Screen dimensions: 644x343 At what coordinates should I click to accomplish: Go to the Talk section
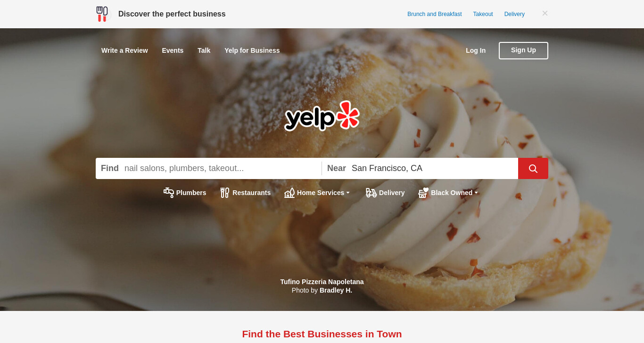204,50
